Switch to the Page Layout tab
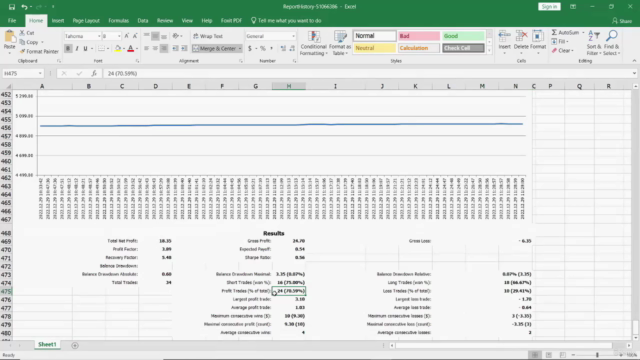This screenshot has height=360, width=640. click(x=86, y=20)
